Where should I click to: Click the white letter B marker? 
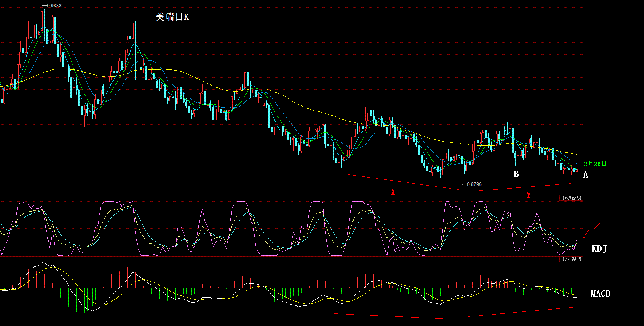(x=516, y=174)
